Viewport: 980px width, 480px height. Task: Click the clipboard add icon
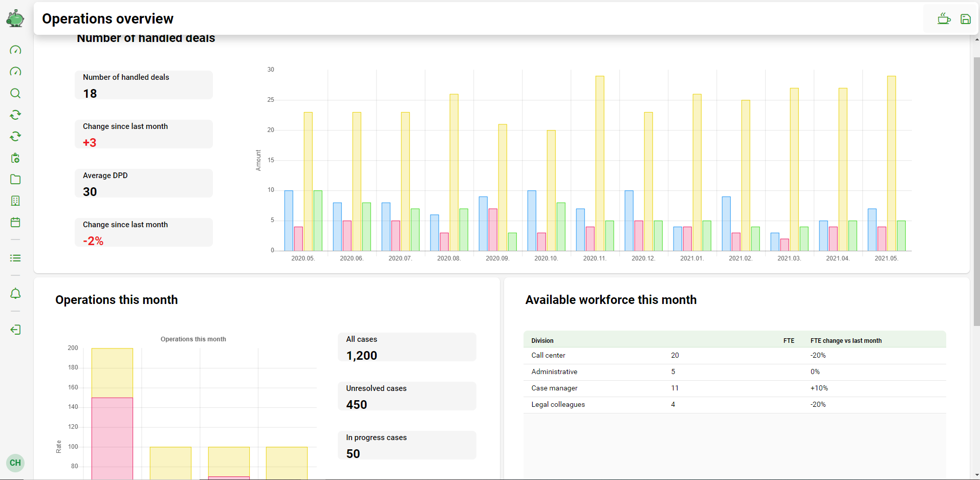point(15,158)
